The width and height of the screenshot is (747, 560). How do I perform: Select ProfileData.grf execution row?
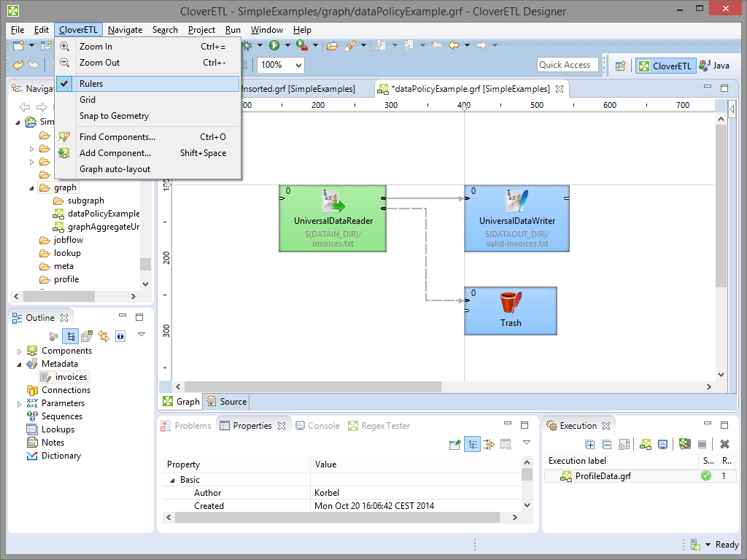[x=639, y=475]
